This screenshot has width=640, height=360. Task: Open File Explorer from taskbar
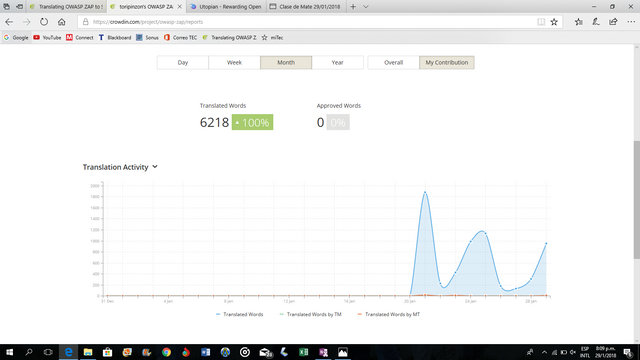click(88, 352)
